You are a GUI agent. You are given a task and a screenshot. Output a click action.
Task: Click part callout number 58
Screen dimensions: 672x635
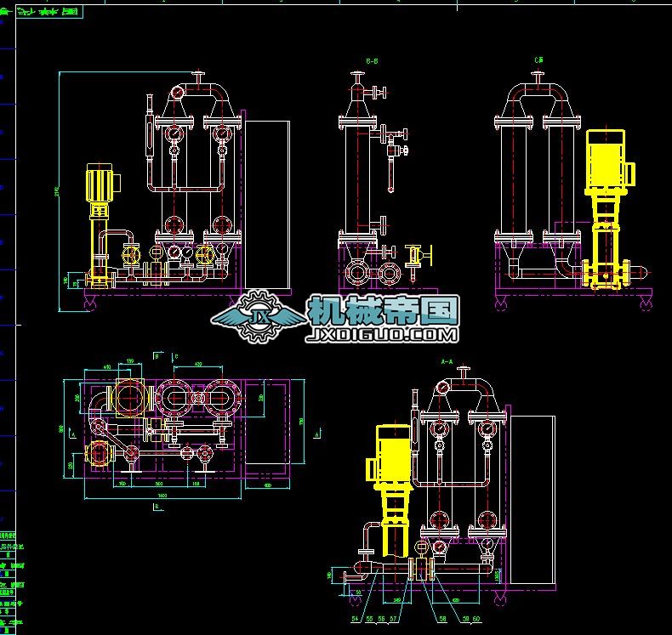tap(442, 619)
